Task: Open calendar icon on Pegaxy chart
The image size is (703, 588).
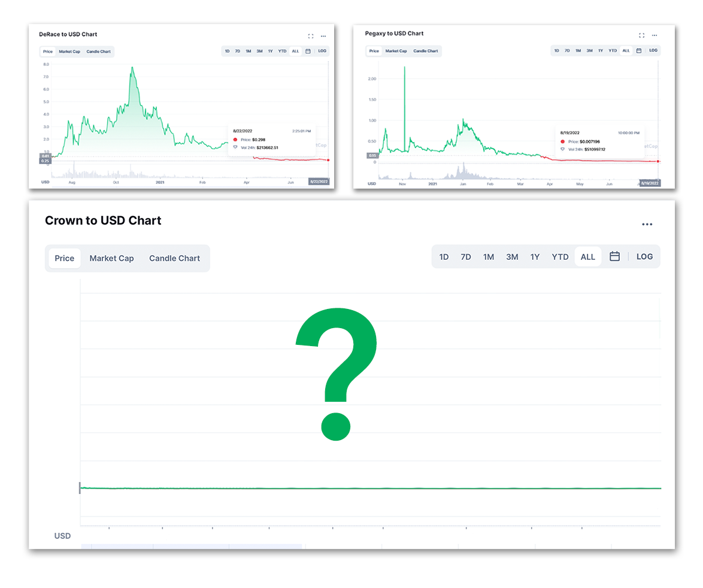Action: tap(639, 50)
